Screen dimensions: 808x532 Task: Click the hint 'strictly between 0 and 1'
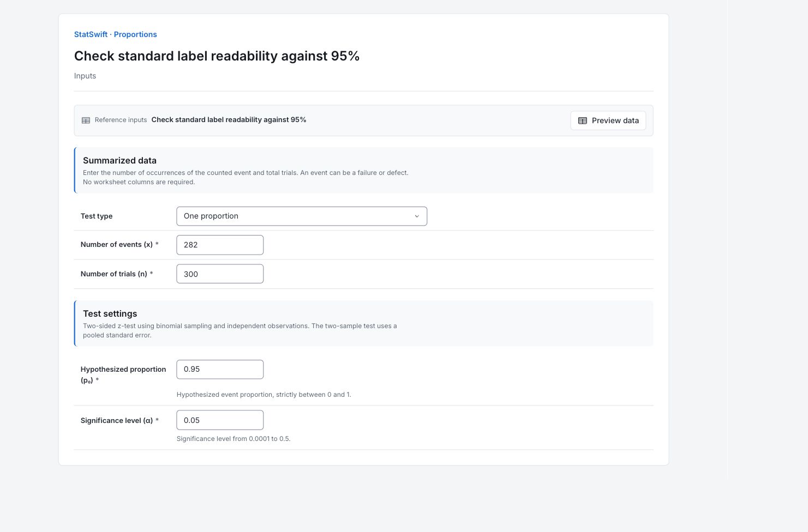264,395
